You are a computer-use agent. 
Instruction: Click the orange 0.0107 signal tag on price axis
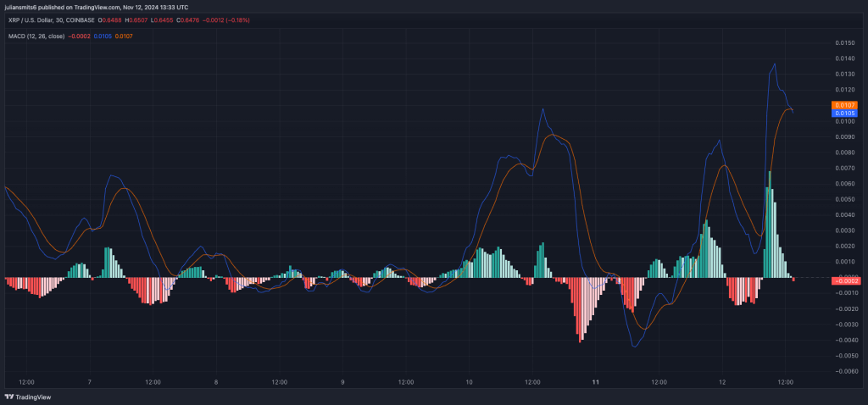click(845, 104)
